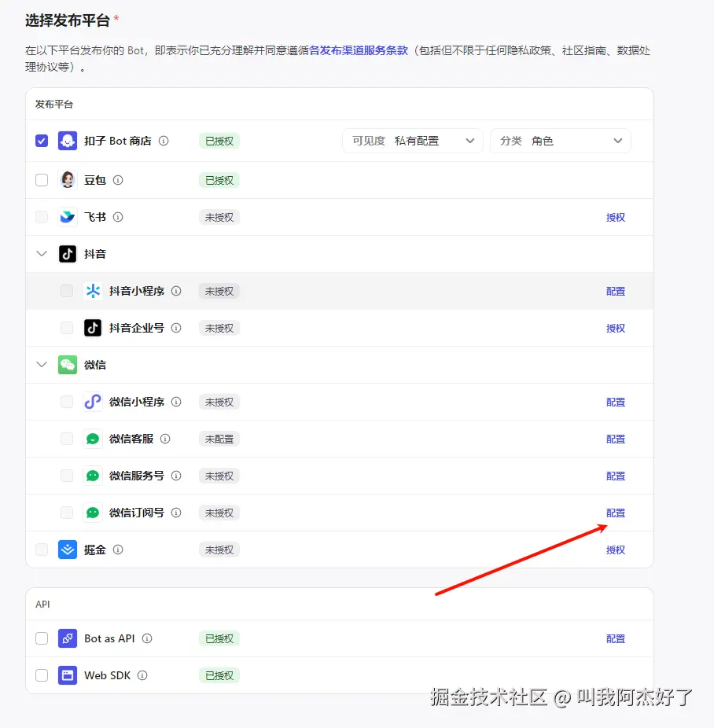Uncheck the 扣子 Bot 商店 checkbox
Viewport: 714px width, 728px height.
[42, 141]
